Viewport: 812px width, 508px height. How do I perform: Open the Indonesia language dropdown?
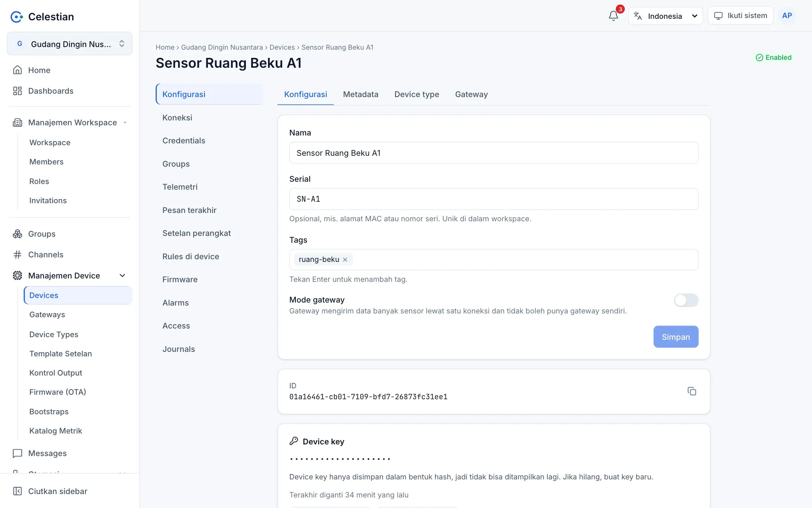pos(665,16)
